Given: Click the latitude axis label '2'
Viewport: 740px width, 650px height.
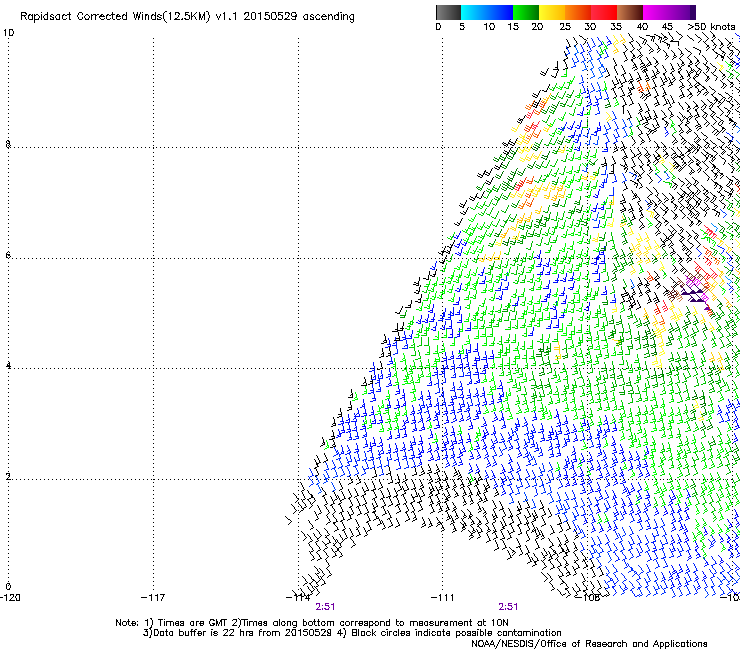Looking at the screenshot, I should [8, 476].
